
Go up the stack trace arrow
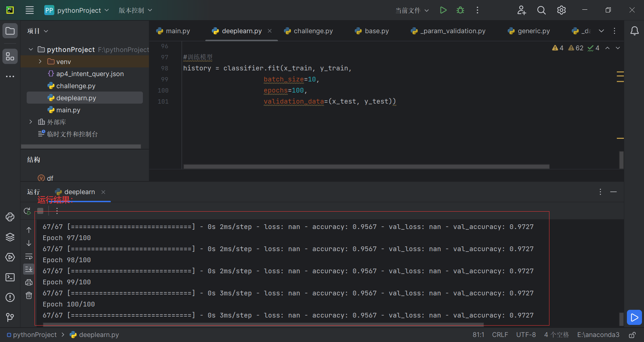[x=29, y=230]
